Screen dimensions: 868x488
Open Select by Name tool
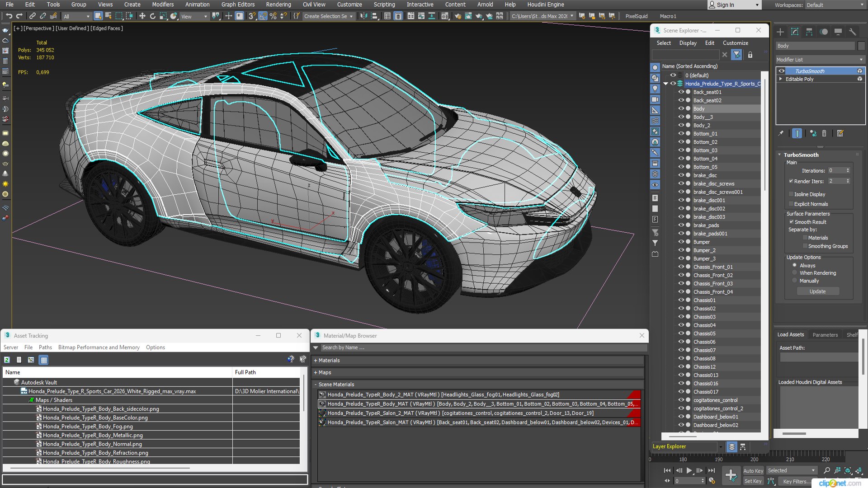pos(108,16)
